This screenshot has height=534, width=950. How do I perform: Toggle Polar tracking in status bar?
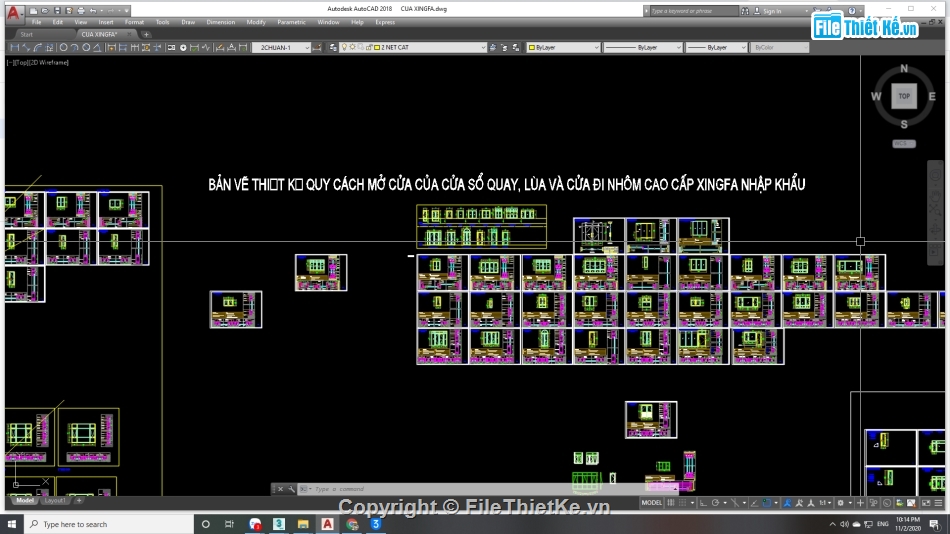coord(716,502)
